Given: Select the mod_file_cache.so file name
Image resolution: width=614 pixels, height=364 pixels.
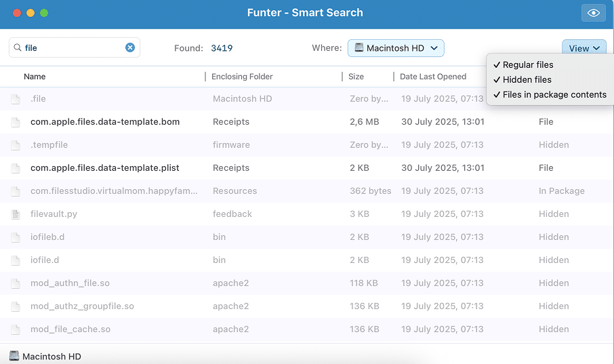Looking at the screenshot, I should [70, 329].
